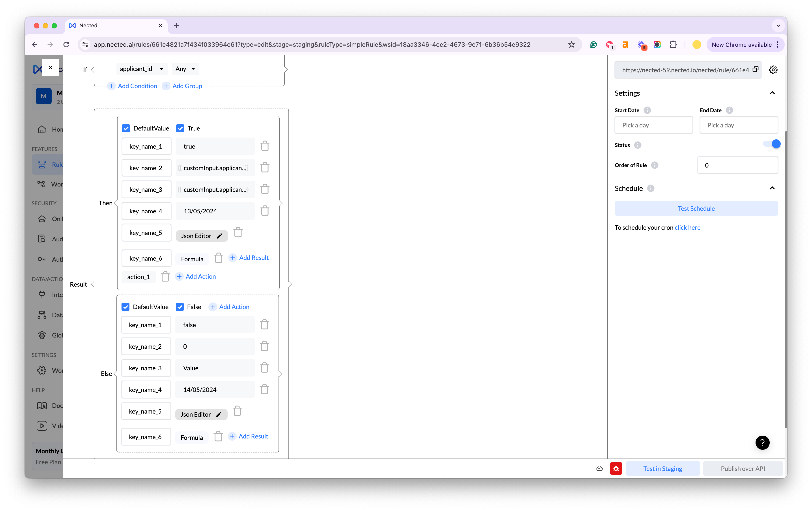Delete action_1 with its trash icon
The width and height of the screenshot is (812, 511).
click(x=165, y=277)
